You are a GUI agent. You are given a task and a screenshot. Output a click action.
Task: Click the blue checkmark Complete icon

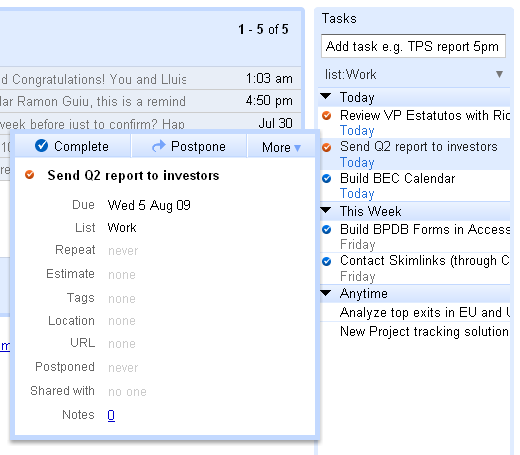pos(41,146)
